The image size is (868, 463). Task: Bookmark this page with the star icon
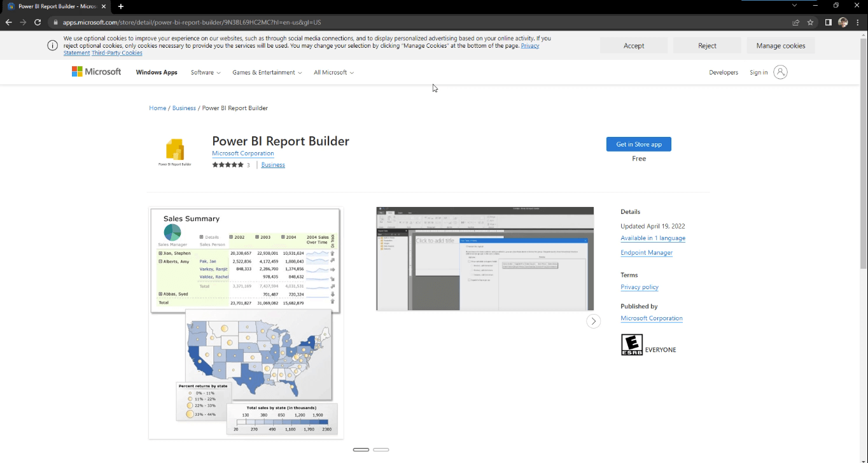tap(810, 22)
